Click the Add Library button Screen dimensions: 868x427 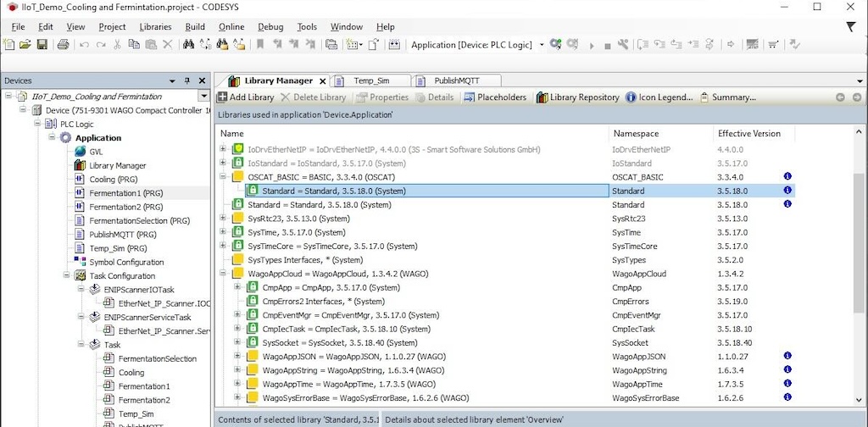click(246, 97)
